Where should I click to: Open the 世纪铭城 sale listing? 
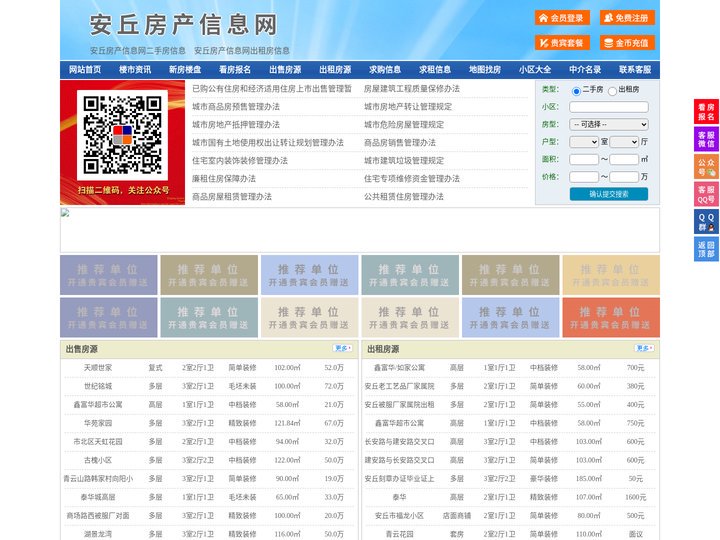(x=98, y=386)
